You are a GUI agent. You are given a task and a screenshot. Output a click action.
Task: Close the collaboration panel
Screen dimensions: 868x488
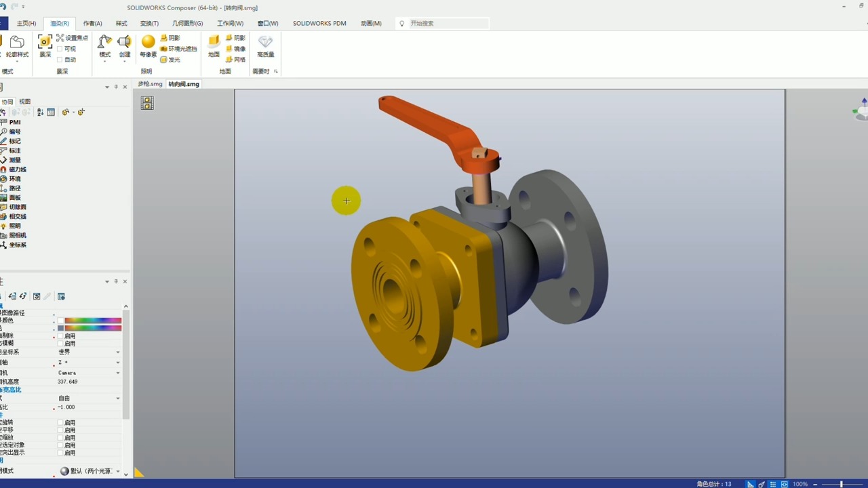[125, 87]
